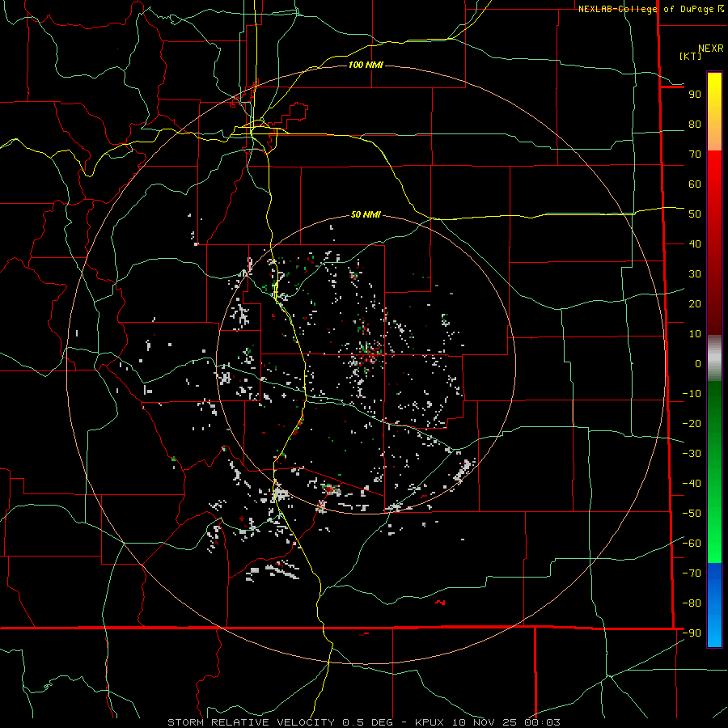This screenshot has width=728, height=728.
Task: Click the KPUX station identifier text
Action: [430, 722]
